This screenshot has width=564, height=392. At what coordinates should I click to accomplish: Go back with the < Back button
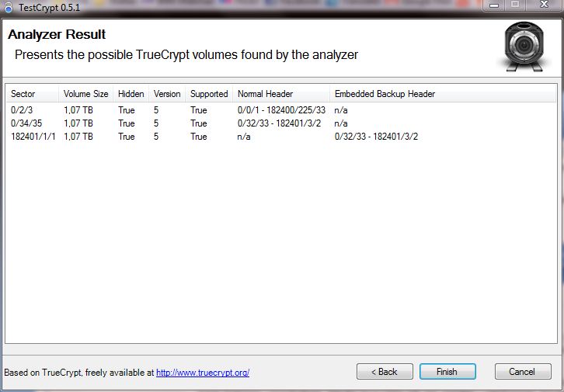tap(385, 372)
